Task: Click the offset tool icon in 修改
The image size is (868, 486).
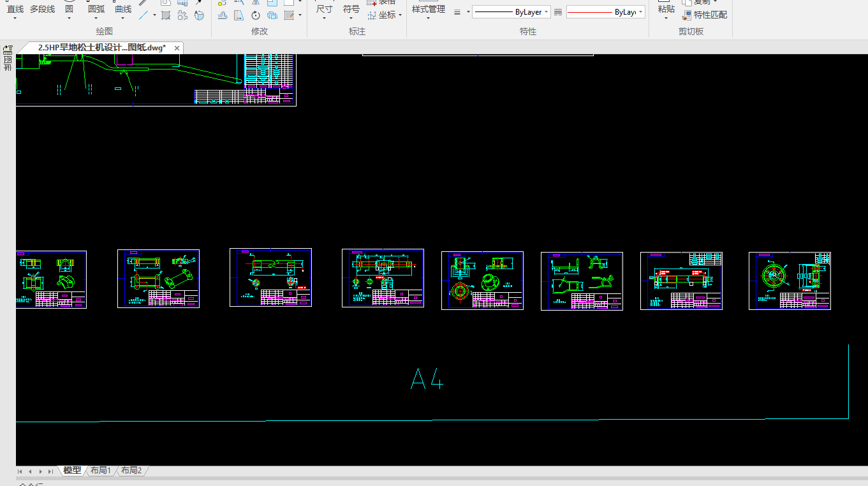Action: click(223, 15)
